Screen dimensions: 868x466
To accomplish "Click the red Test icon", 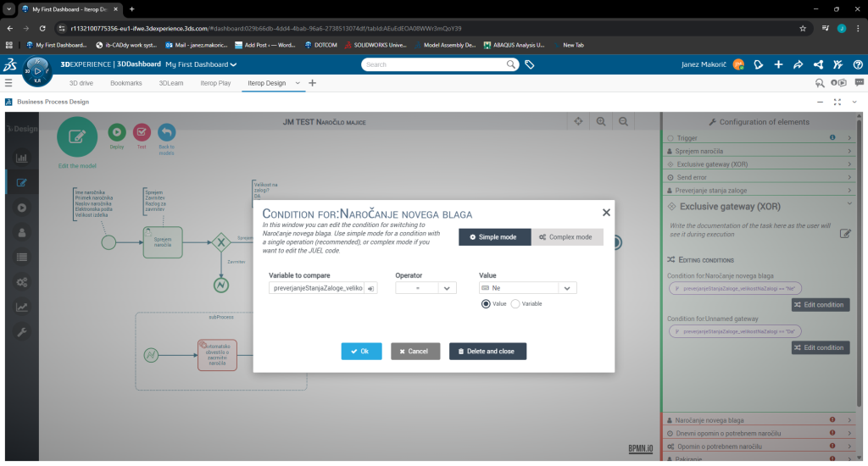I will 142,133.
